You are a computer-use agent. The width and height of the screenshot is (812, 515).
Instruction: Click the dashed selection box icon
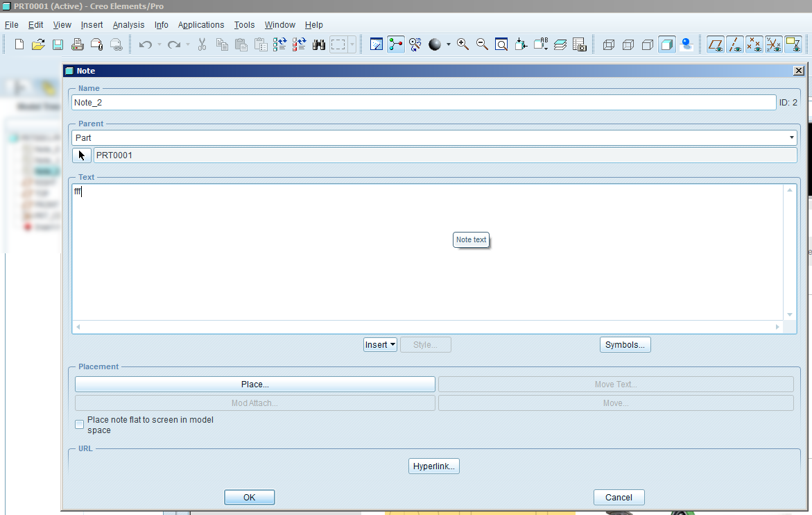pos(338,44)
